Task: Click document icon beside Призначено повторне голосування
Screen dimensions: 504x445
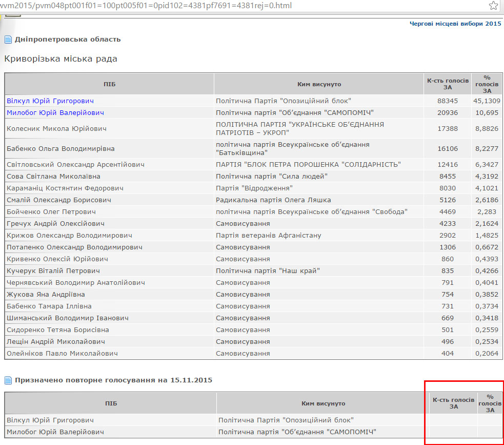Action: click(x=8, y=380)
